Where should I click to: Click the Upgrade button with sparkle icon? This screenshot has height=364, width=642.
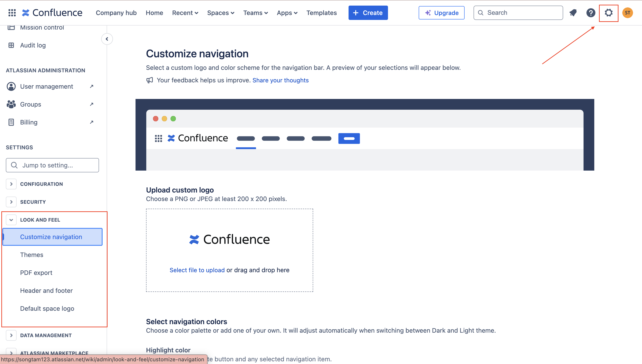pyautogui.click(x=442, y=13)
